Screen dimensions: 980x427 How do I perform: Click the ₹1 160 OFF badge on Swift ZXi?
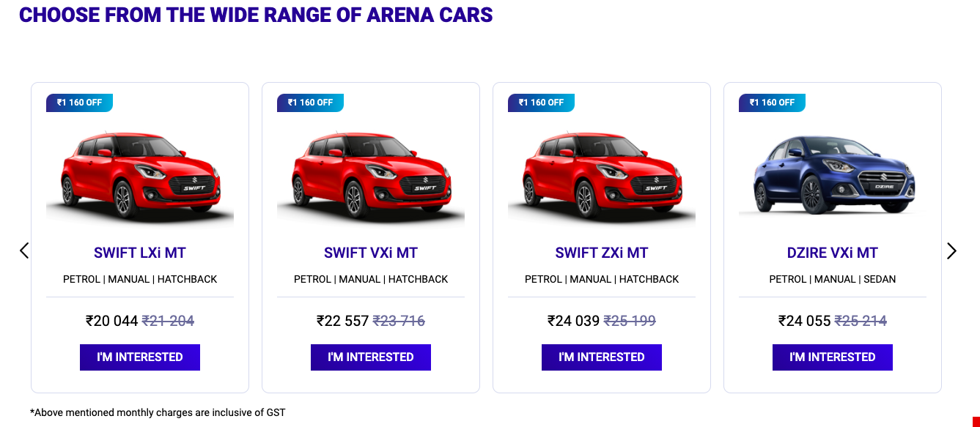[x=541, y=103]
